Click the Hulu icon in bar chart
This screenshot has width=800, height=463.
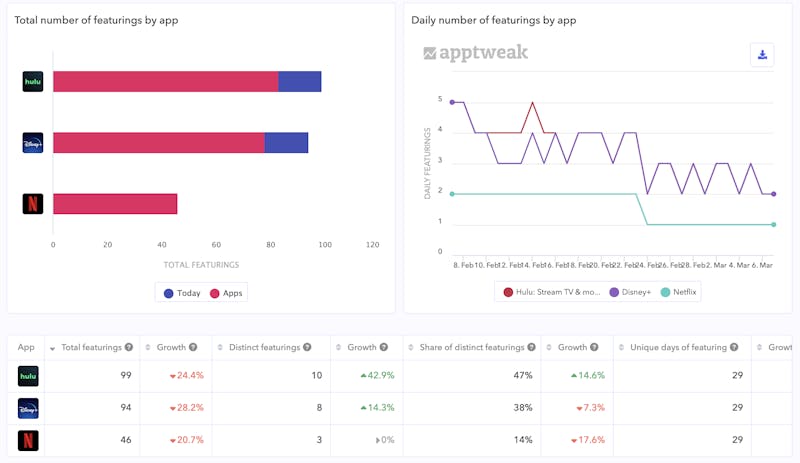33,82
